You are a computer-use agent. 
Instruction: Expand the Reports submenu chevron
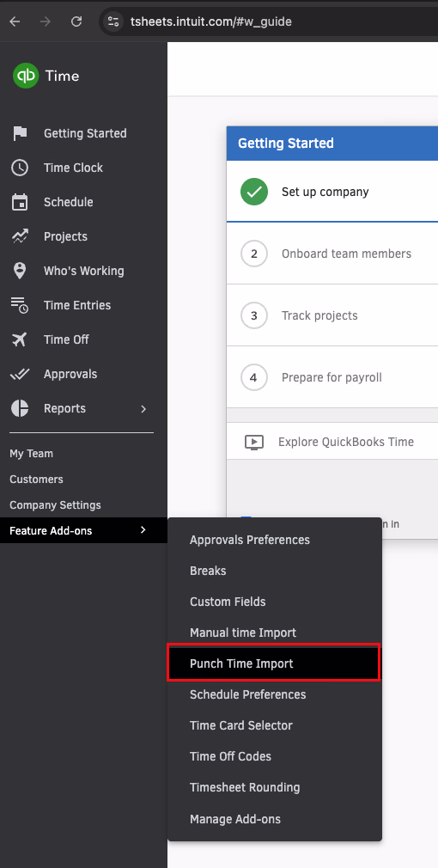[x=143, y=409]
